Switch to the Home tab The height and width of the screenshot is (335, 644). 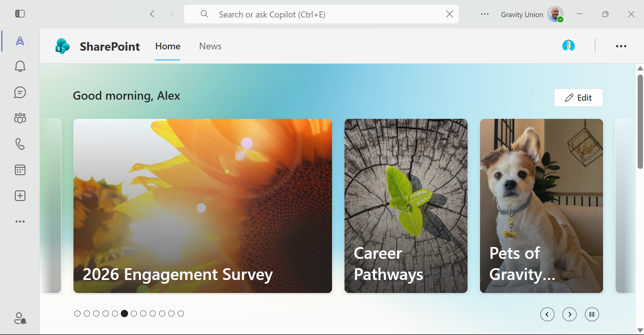pyautogui.click(x=168, y=46)
